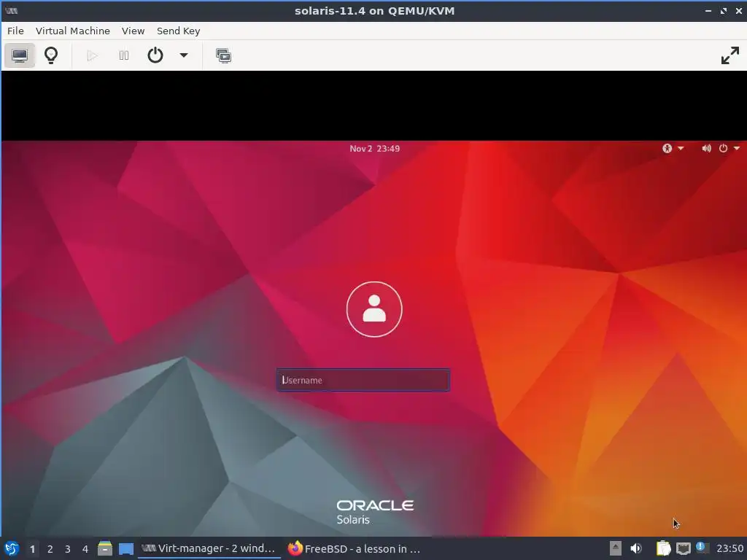Expand Solaris power menu arrow
This screenshot has width=747, height=560.
click(737, 149)
